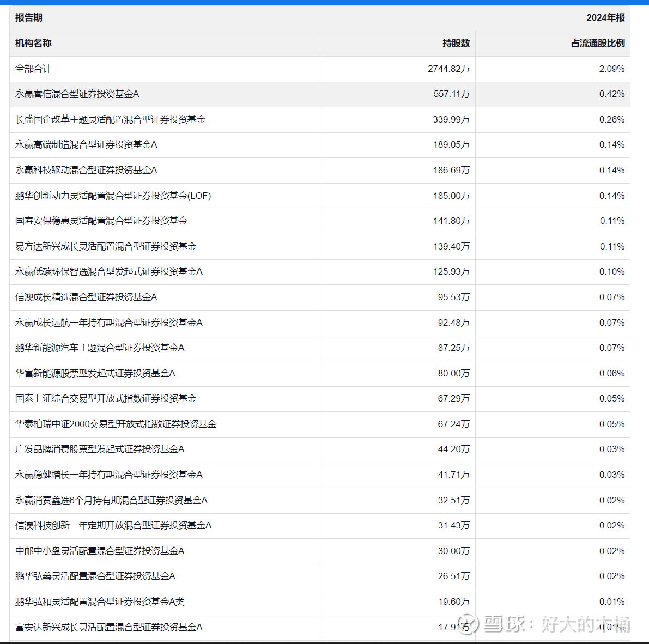The height and width of the screenshot is (644, 649).
Task: Select fund name 鹏华弘鑫灵活配置混合型证券投资基金A
Action: (95, 576)
